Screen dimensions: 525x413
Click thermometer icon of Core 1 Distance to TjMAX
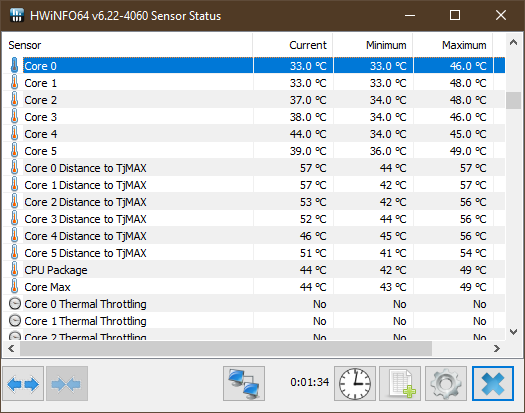[14, 185]
